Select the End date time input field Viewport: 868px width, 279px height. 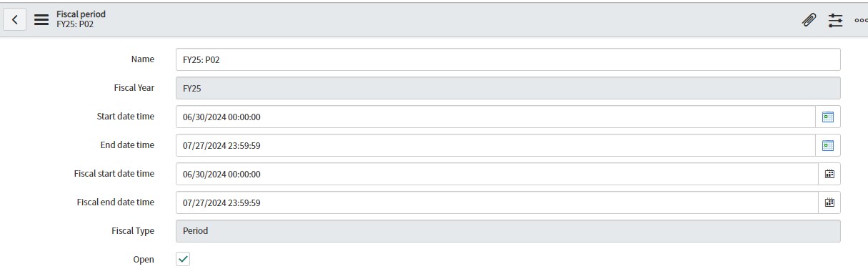[496, 145]
